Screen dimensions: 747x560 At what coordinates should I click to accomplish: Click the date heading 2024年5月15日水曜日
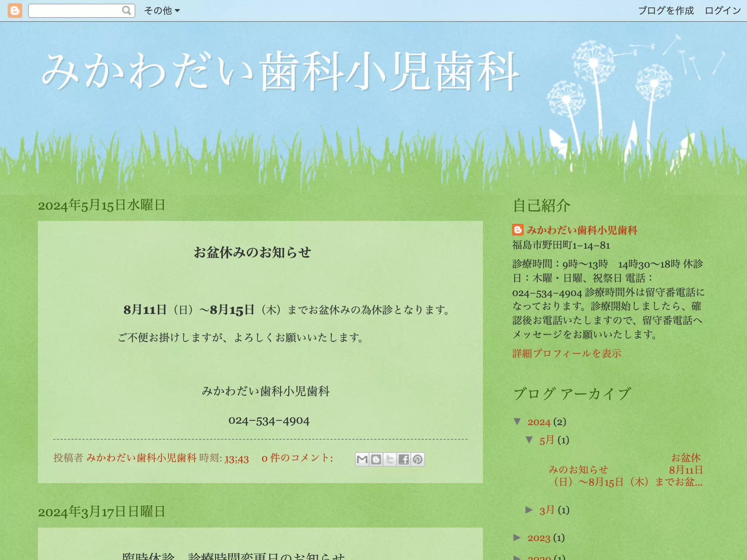102,205
